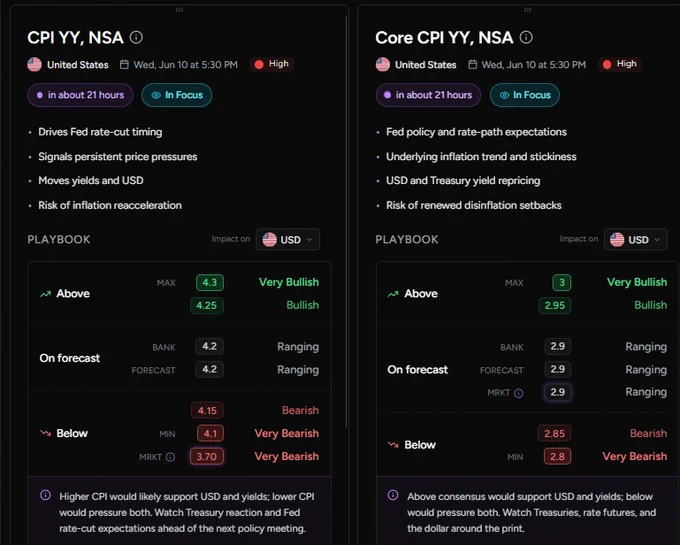Click MRKT info icon in Core CPI forecast section
The height and width of the screenshot is (545, 680).
519,393
